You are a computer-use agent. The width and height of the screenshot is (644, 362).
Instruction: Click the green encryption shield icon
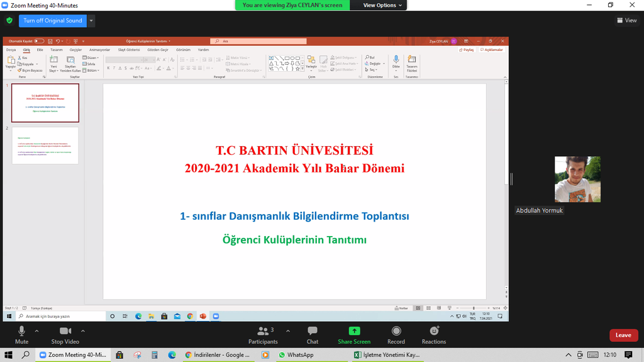[x=9, y=20]
